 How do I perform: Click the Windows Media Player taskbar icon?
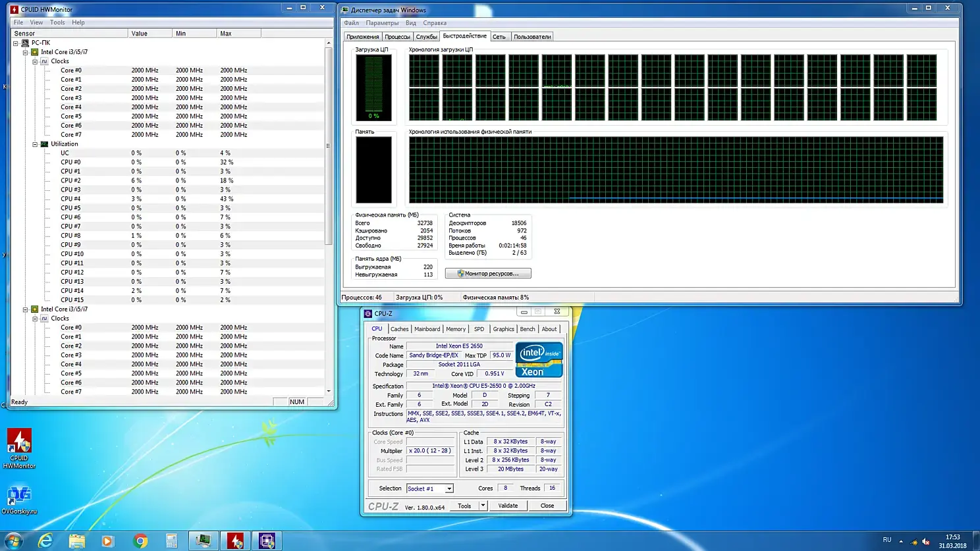(107, 540)
